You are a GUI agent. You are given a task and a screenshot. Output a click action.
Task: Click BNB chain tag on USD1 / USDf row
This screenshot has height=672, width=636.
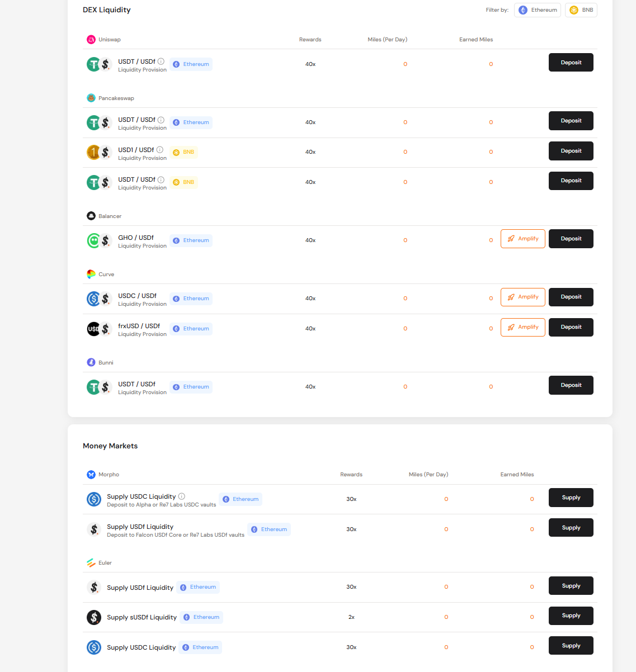click(183, 152)
